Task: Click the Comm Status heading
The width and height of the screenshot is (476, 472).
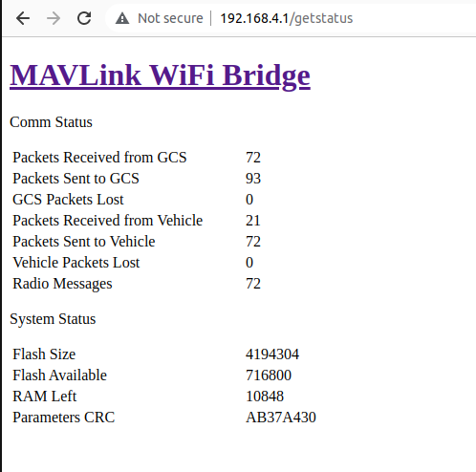Action: (51, 122)
